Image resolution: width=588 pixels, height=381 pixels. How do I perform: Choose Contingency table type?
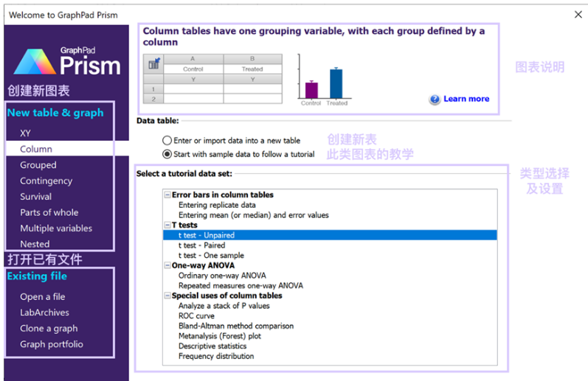click(46, 181)
